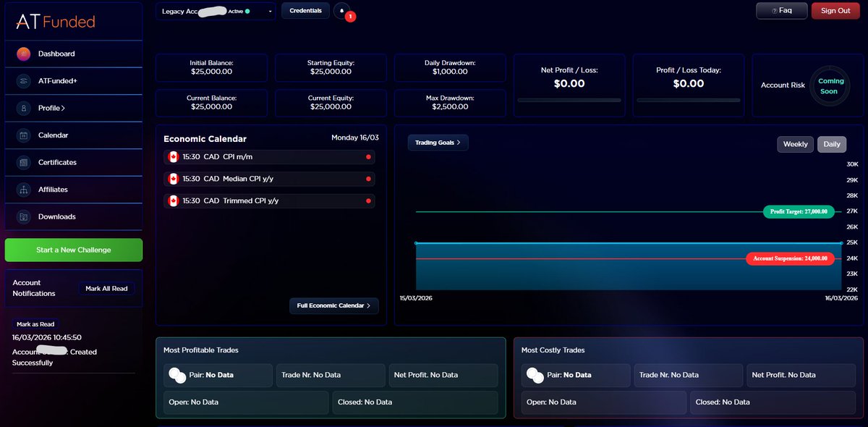Open the Calendar page in the sidebar
The height and width of the screenshot is (427, 868).
[x=75, y=135]
